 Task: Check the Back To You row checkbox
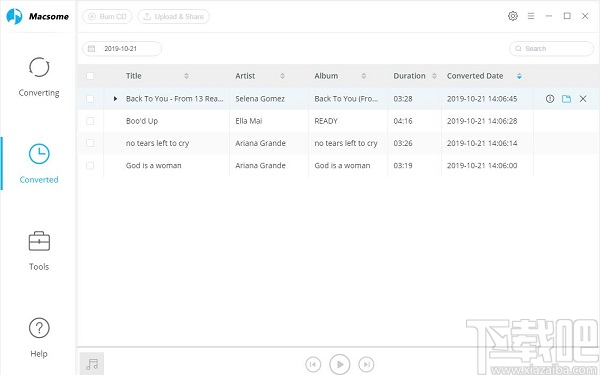pos(90,99)
